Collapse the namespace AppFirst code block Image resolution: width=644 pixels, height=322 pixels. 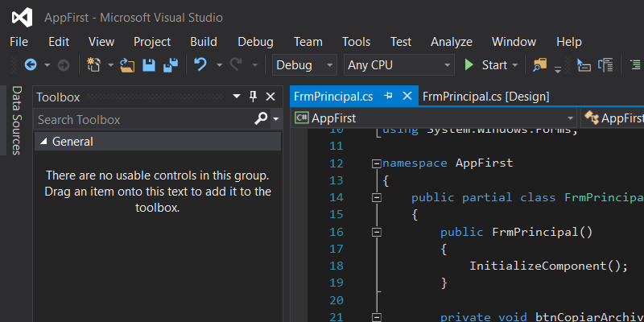[376, 163]
